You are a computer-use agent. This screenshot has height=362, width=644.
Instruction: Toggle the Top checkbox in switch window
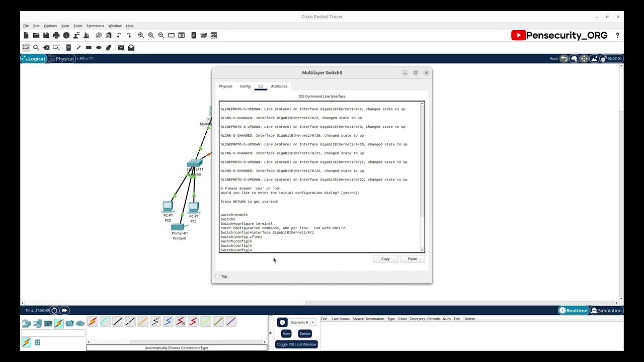[217, 277]
